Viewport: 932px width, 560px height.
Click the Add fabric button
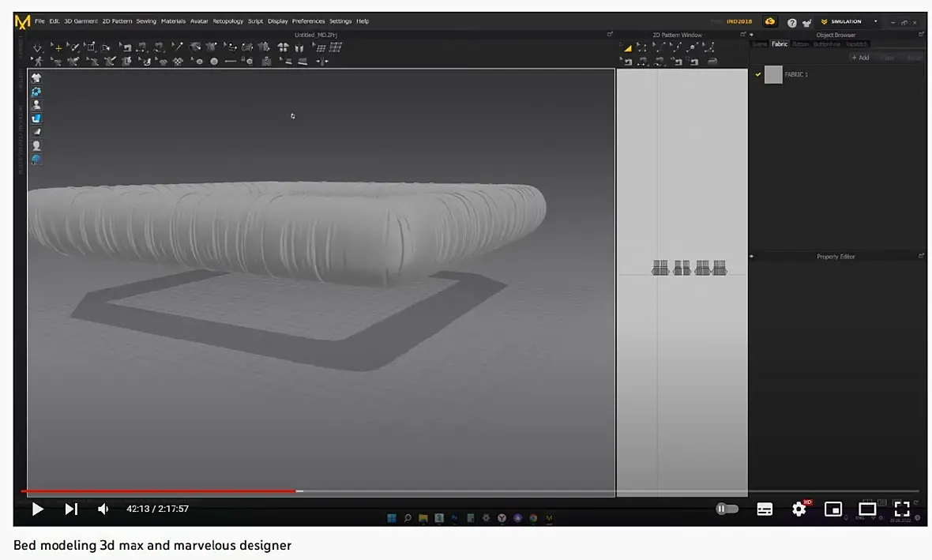tap(860, 58)
